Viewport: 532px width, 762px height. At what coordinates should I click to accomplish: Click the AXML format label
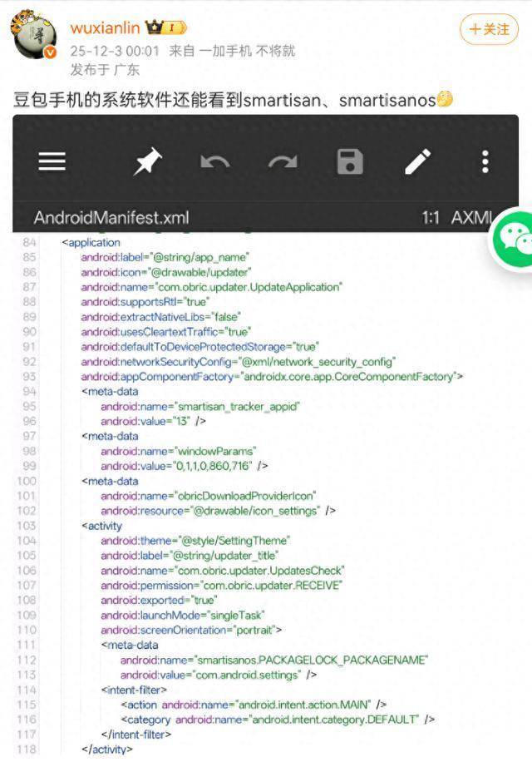[x=470, y=218]
